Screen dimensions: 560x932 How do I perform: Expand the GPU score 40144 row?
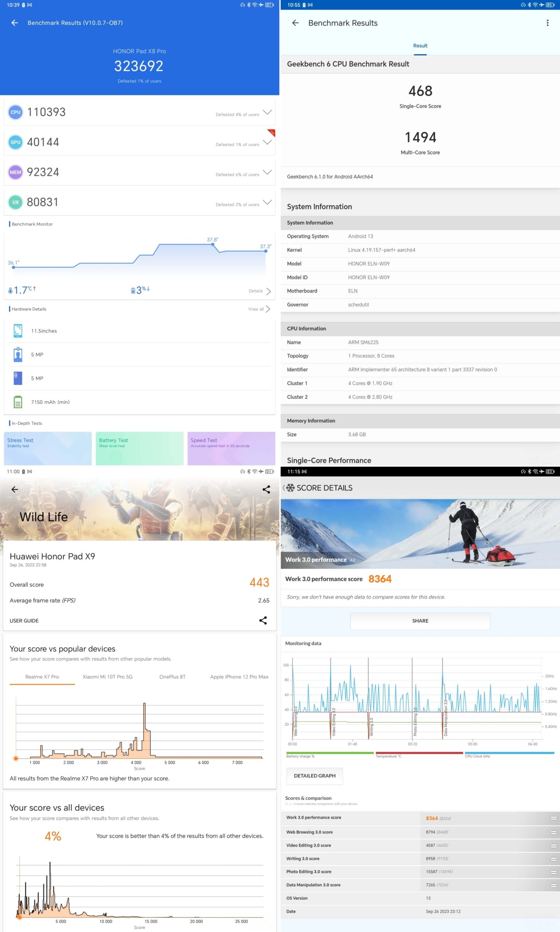point(267,142)
